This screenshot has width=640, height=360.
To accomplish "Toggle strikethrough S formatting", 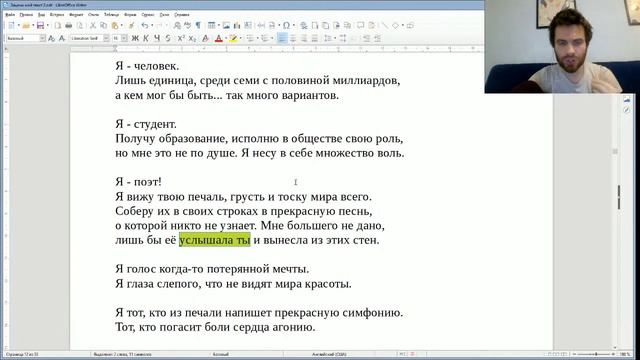I will (168, 38).
